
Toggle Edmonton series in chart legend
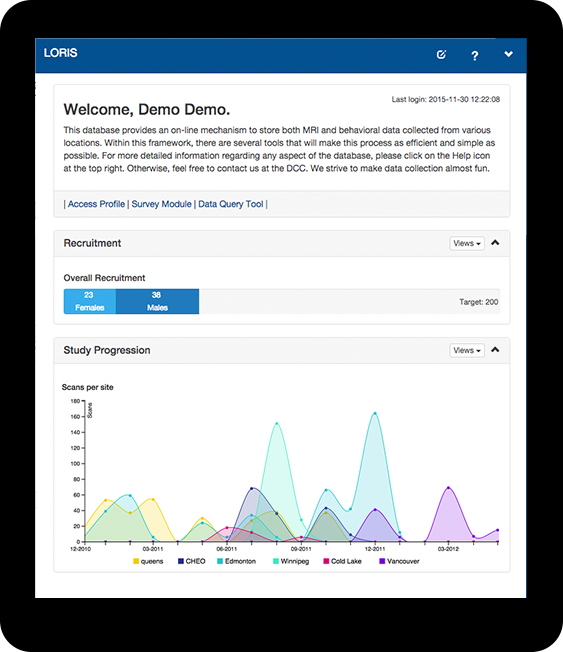237,561
